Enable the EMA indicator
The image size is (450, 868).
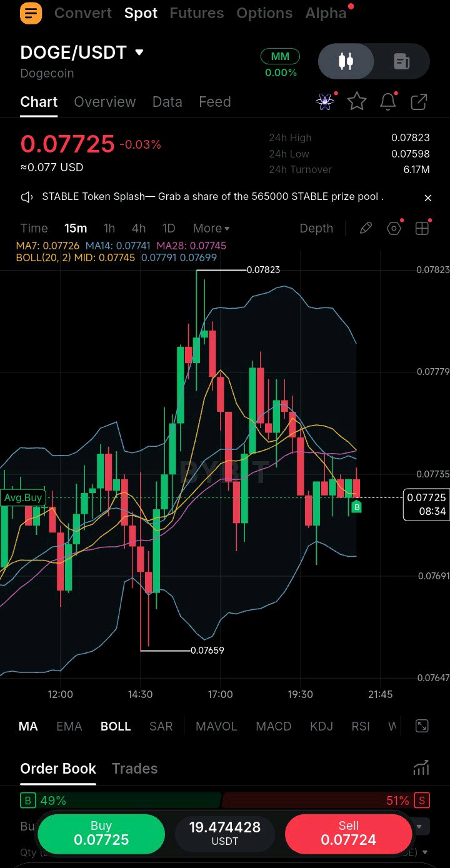coord(69,726)
